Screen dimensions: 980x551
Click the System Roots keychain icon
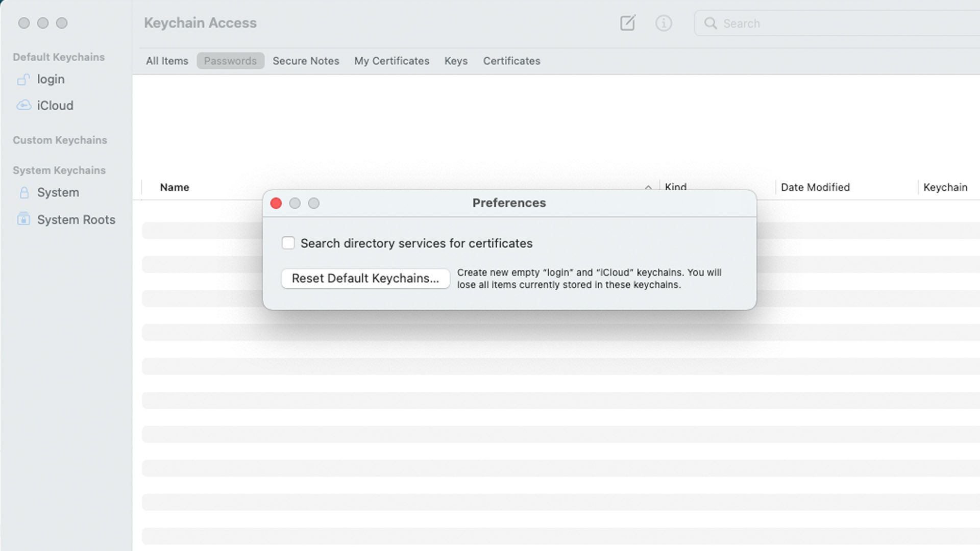click(x=23, y=219)
